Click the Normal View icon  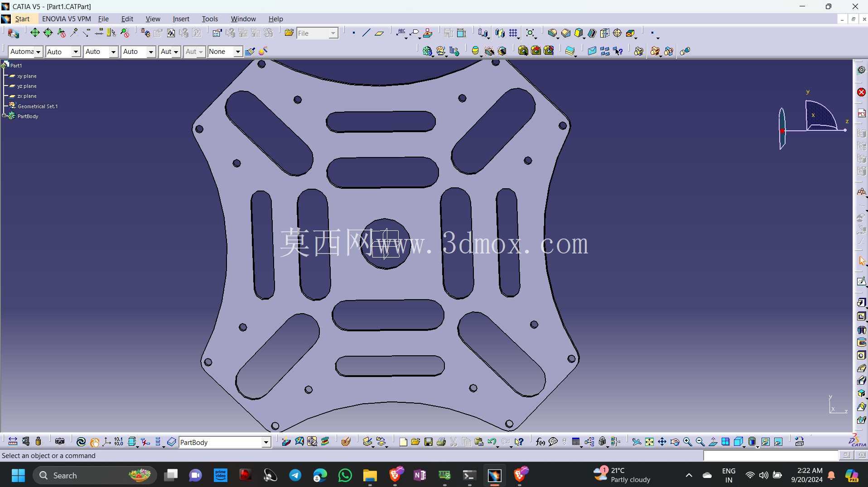(713, 442)
